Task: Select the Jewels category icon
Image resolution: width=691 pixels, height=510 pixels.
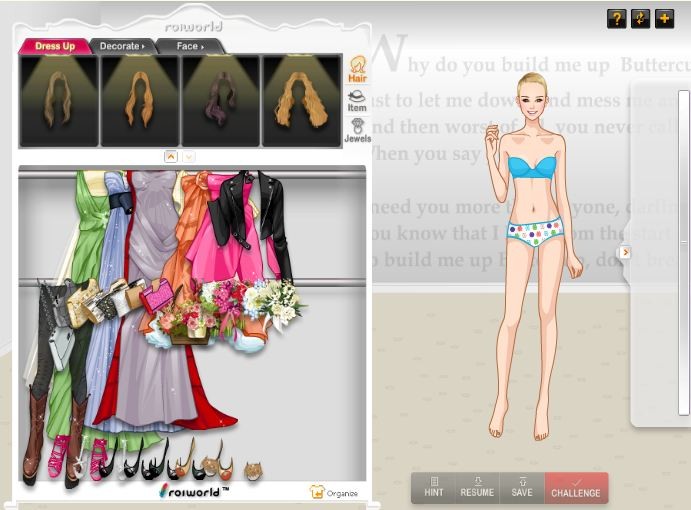Action: coord(357,130)
